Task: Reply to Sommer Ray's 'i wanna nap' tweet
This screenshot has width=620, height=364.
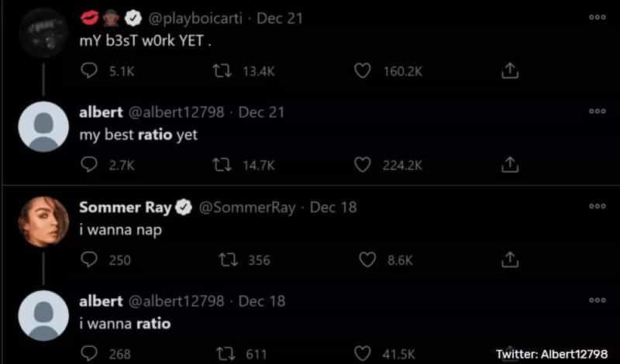Action: [89, 260]
